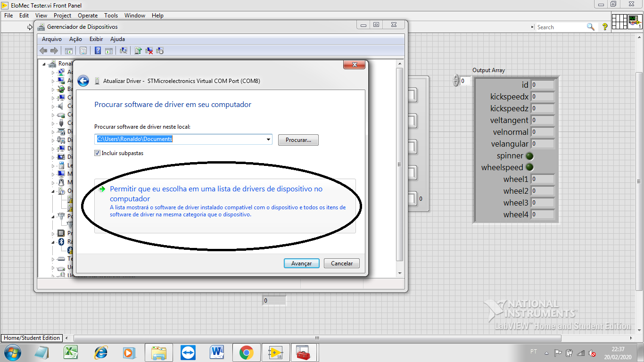Click Device Manager toolbar back arrow
Screen dimensions: 644x362
point(43,50)
